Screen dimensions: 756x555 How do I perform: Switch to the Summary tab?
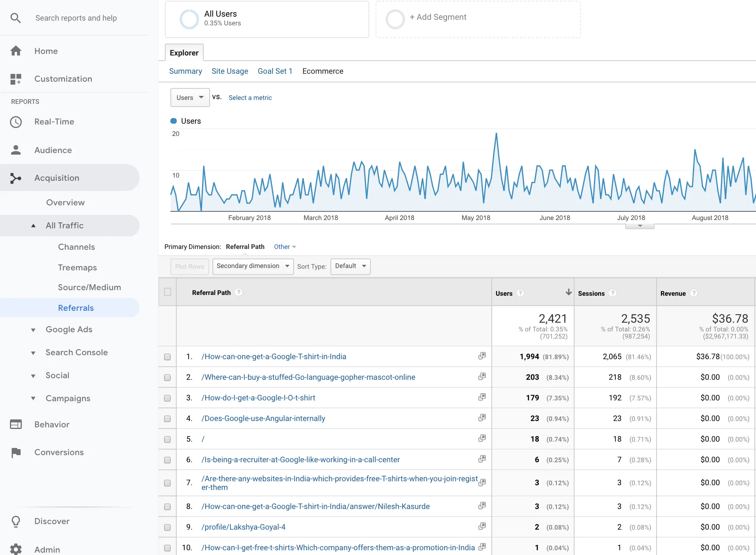coord(185,71)
